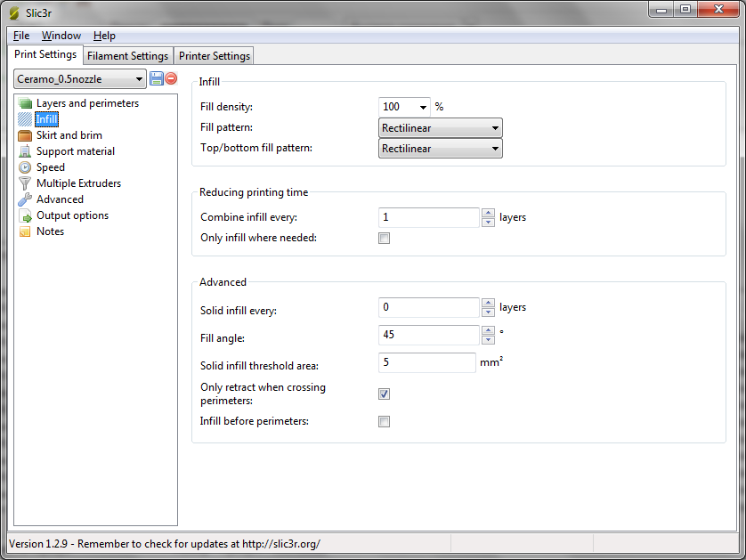The image size is (746, 560).
Task: Enable Only infill where needed checkbox
Action: point(384,238)
